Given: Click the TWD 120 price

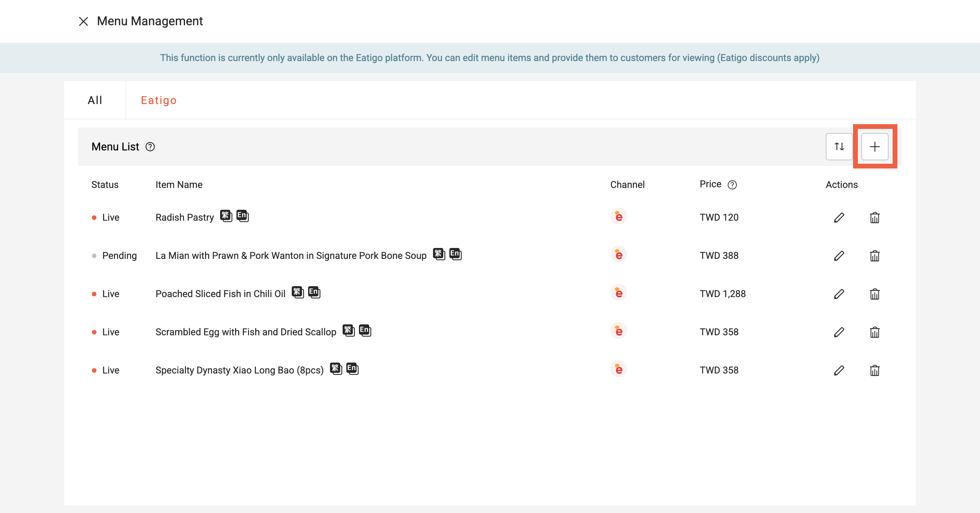Looking at the screenshot, I should coord(719,218).
